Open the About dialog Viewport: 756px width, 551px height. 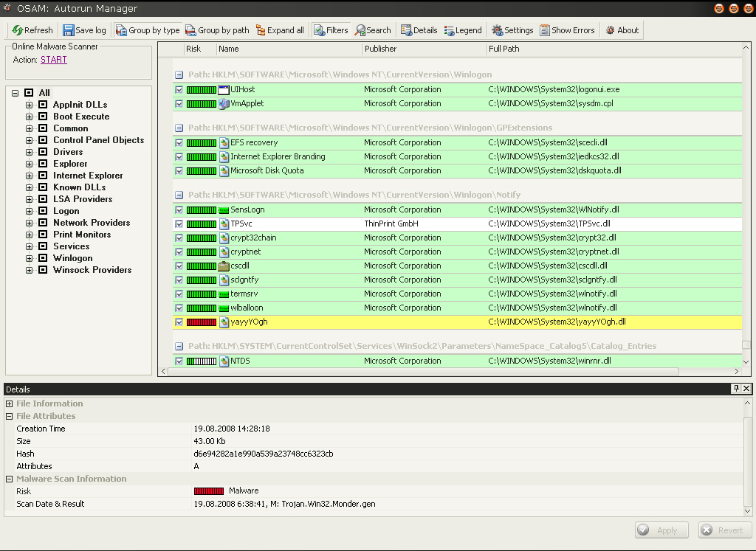point(622,30)
